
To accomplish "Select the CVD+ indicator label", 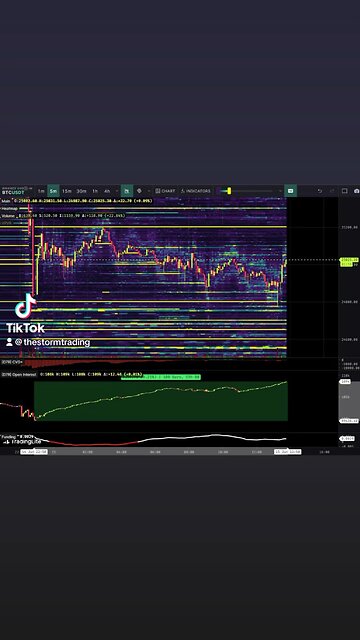I will [x=12, y=362].
